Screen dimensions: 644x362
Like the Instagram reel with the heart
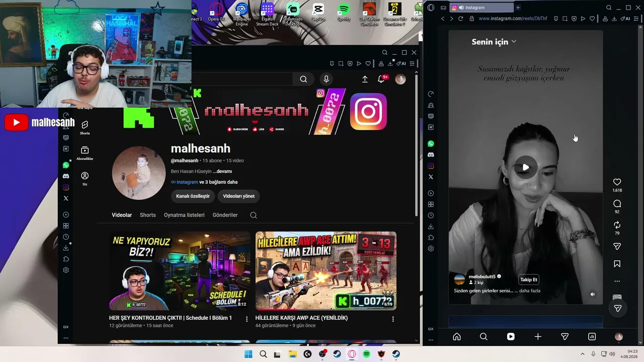click(x=617, y=182)
